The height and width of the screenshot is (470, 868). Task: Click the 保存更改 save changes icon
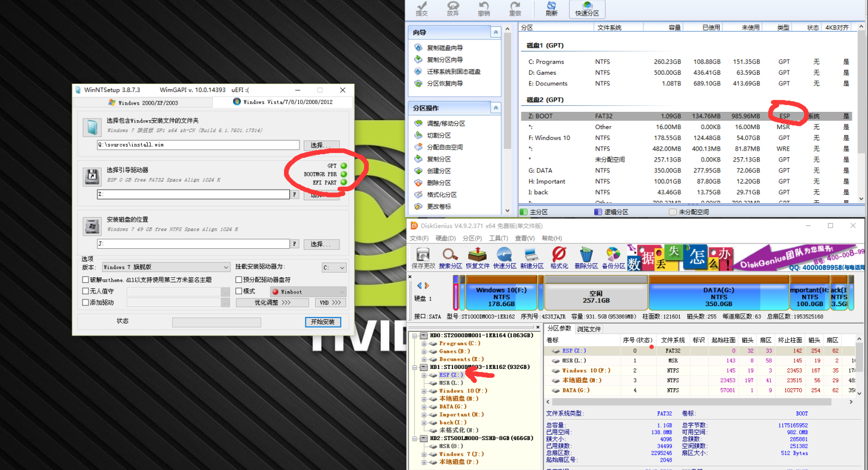[423, 258]
